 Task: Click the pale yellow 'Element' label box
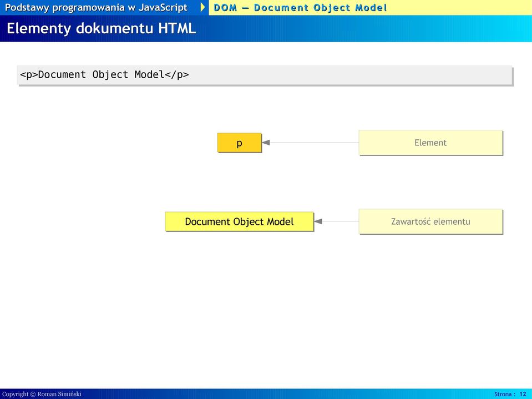(x=430, y=143)
